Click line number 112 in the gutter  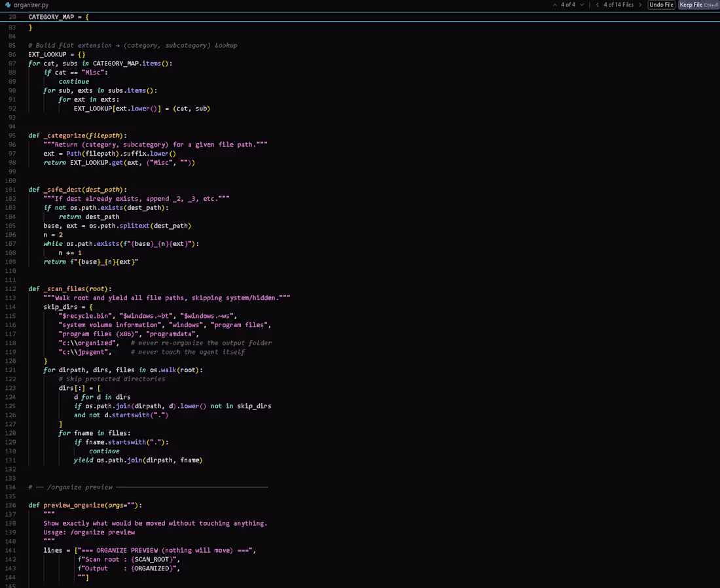(10, 288)
